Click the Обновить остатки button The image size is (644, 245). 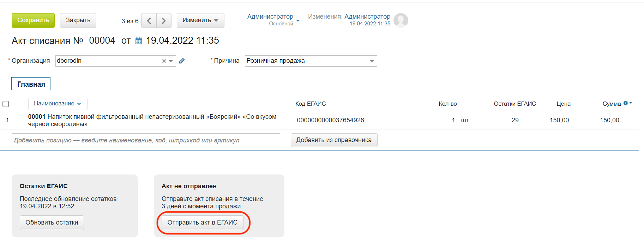click(x=52, y=222)
